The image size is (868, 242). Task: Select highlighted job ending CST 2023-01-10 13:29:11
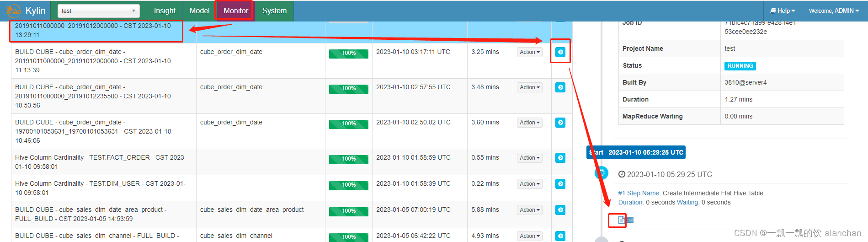[93, 30]
